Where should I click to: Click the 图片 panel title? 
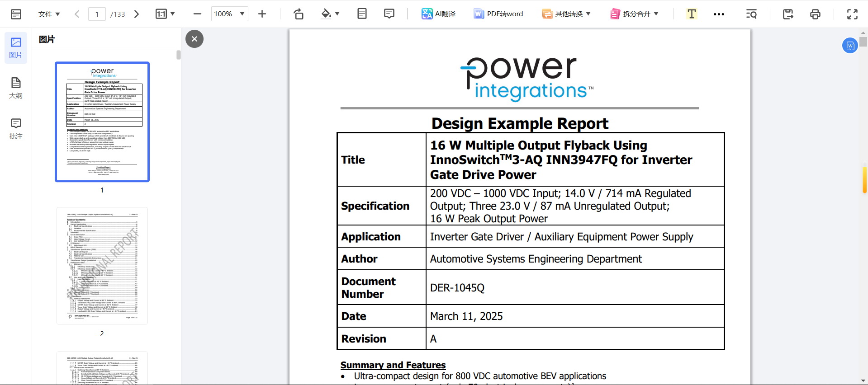47,39
